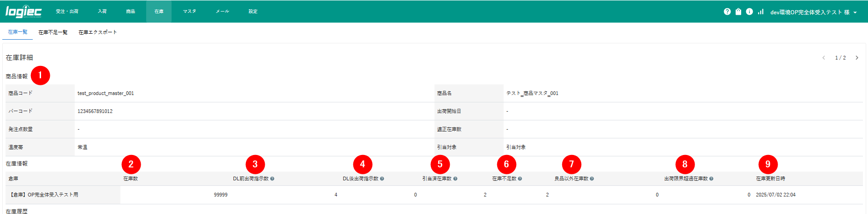Image resolution: width=868 pixels, height=214 pixels.
Task: Go to next page with right chevron
Action: pyautogui.click(x=857, y=58)
